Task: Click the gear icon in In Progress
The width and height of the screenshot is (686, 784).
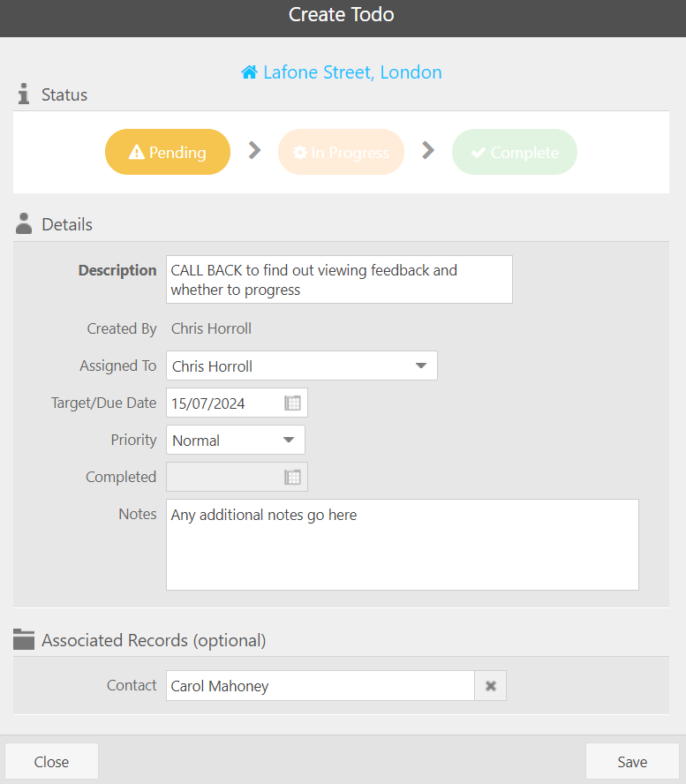Action: 299,152
